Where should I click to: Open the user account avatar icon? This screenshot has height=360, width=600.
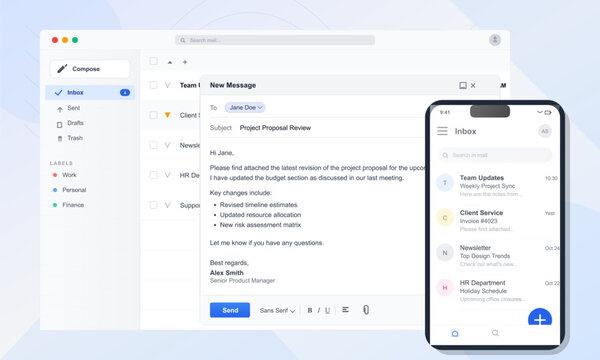pos(495,40)
